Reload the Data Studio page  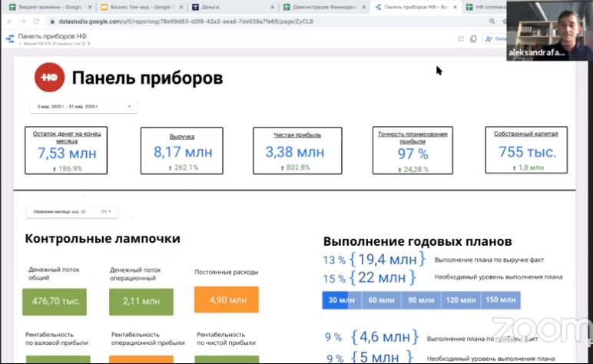[36, 22]
